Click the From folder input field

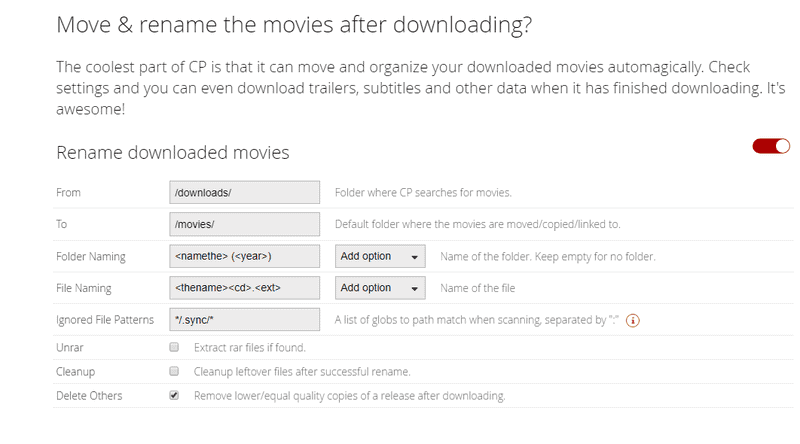pyautogui.click(x=245, y=192)
